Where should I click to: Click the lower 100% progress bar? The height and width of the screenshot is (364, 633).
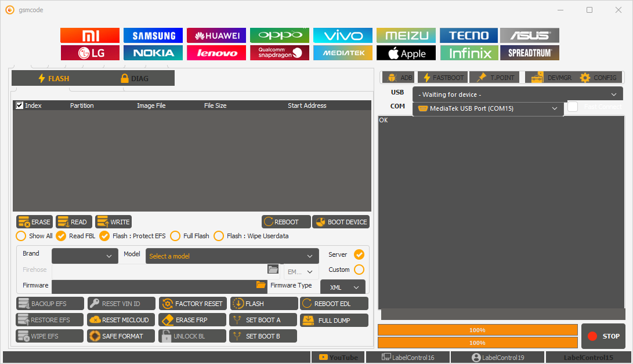pyautogui.click(x=478, y=343)
